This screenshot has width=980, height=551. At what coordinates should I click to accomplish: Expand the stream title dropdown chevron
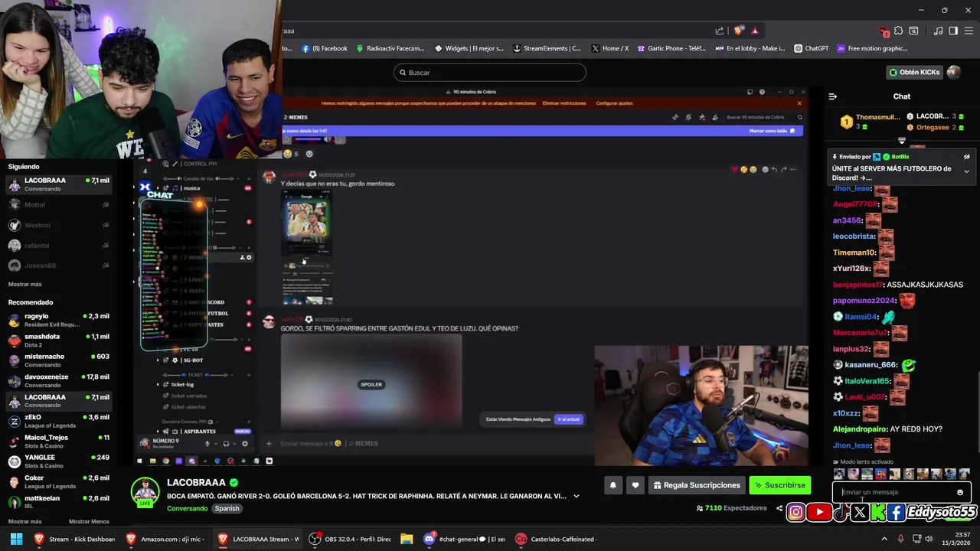tap(577, 496)
